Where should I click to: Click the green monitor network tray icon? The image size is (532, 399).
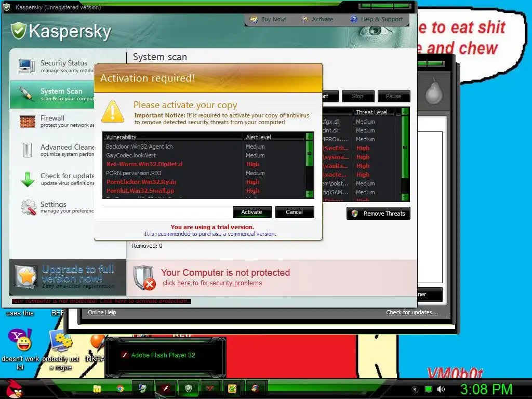coord(429,389)
